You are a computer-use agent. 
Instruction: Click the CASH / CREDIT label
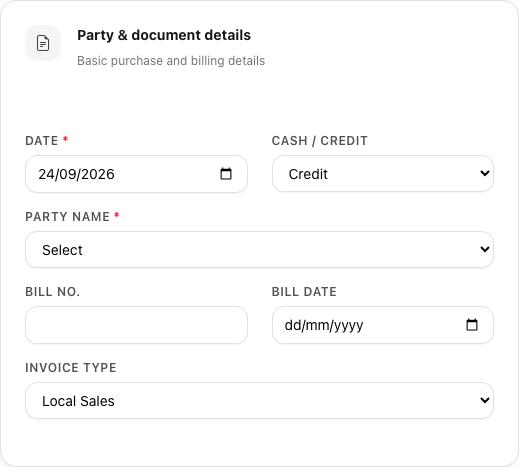pos(319,141)
